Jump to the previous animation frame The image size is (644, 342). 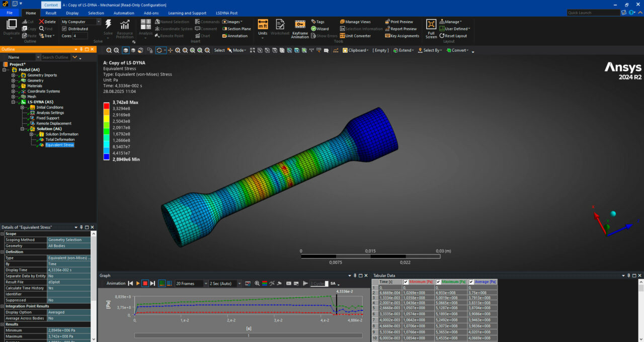[130, 284]
